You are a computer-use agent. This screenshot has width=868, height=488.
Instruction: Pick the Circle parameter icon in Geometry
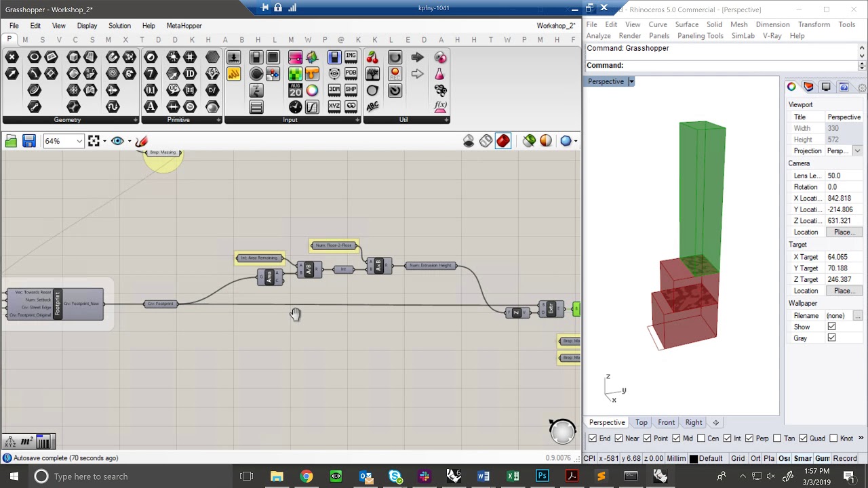pyautogui.click(x=34, y=58)
